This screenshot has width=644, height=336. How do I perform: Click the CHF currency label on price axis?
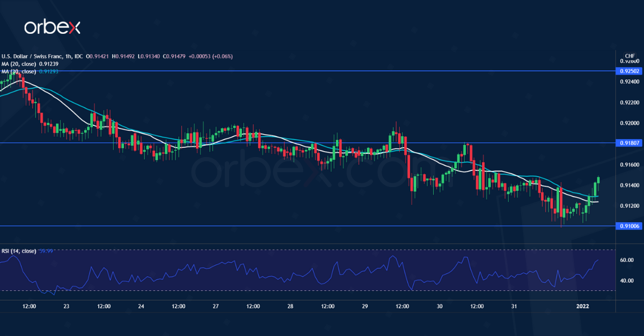click(629, 56)
